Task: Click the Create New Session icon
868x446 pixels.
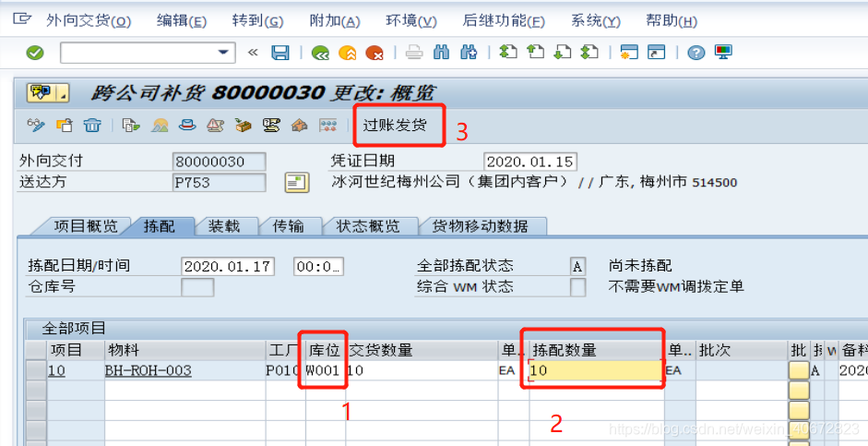Action: (629, 53)
